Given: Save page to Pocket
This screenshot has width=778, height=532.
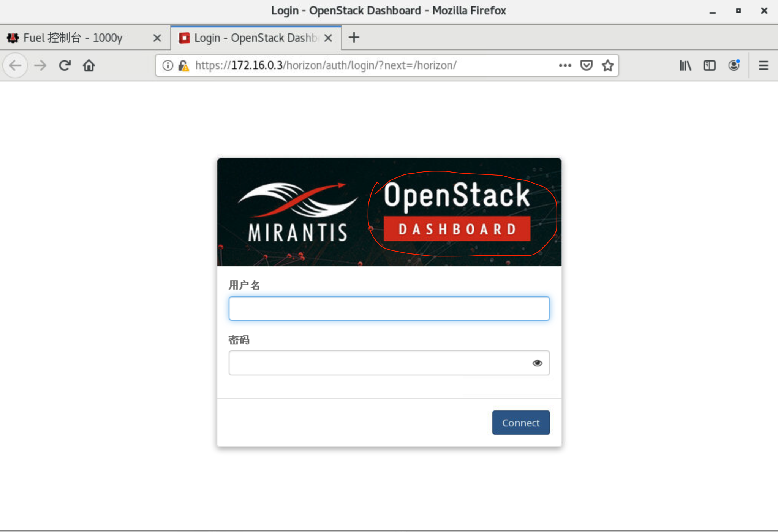Looking at the screenshot, I should coord(586,65).
